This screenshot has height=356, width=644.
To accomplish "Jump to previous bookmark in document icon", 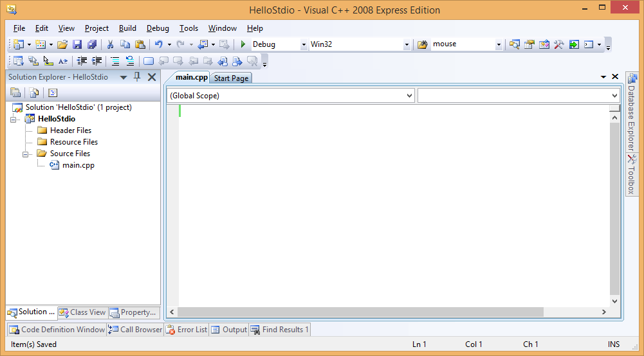I will coord(223,61).
